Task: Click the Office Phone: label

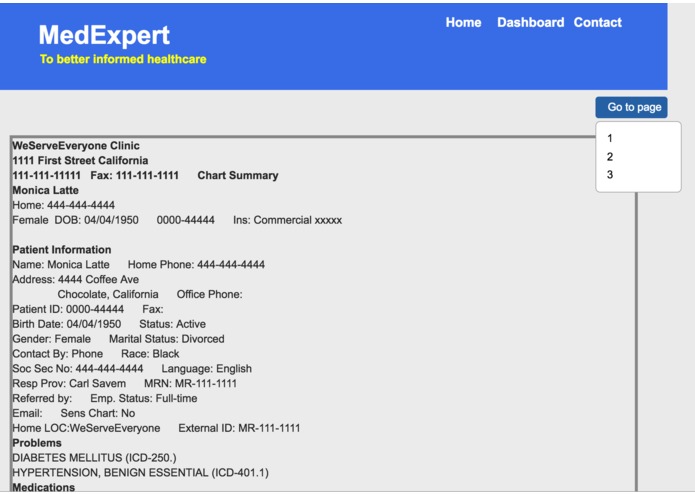Action: click(210, 294)
